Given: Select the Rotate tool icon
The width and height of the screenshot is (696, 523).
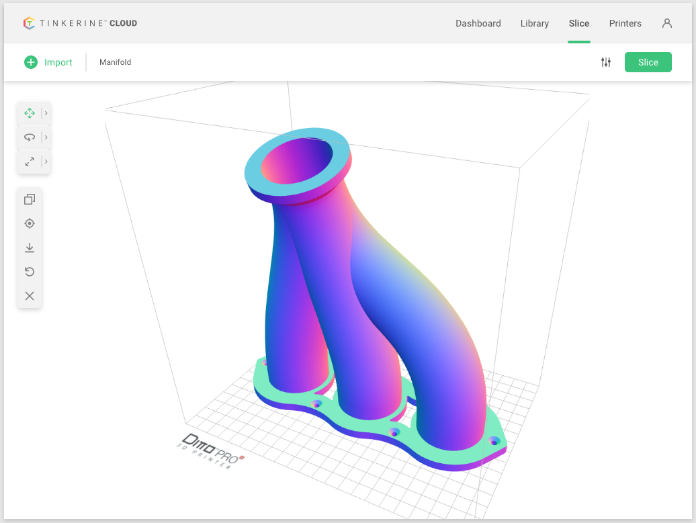Looking at the screenshot, I should (x=29, y=137).
